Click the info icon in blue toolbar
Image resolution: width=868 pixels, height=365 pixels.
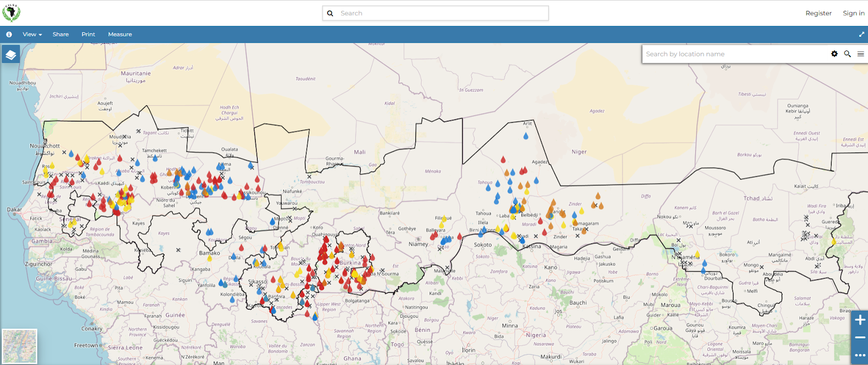(9, 34)
